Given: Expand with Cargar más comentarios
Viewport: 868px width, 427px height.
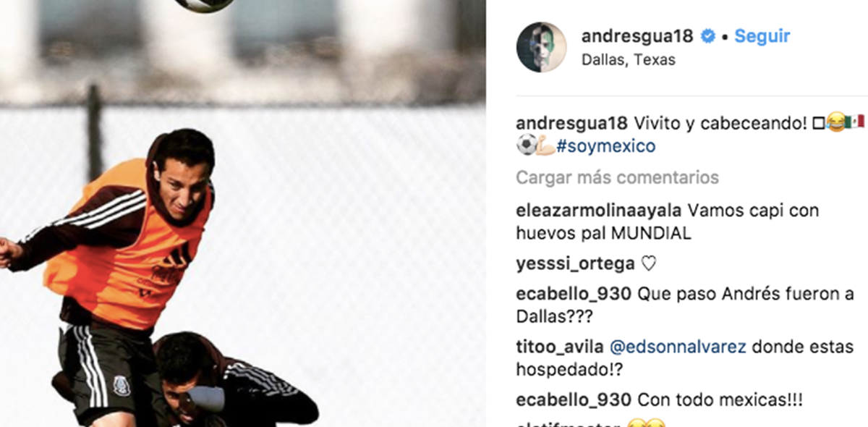Looking at the screenshot, I should click(617, 177).
